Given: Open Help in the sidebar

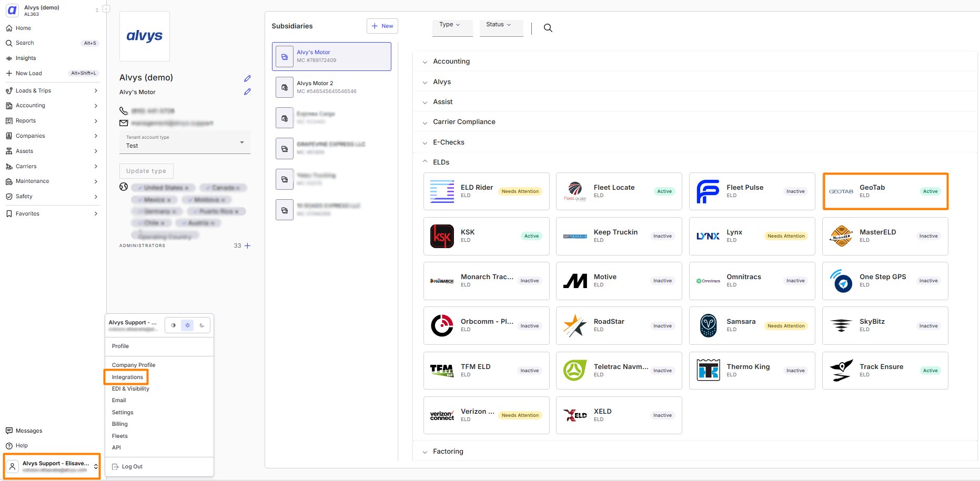Looking at the screenshot, I should coord(52,445).
